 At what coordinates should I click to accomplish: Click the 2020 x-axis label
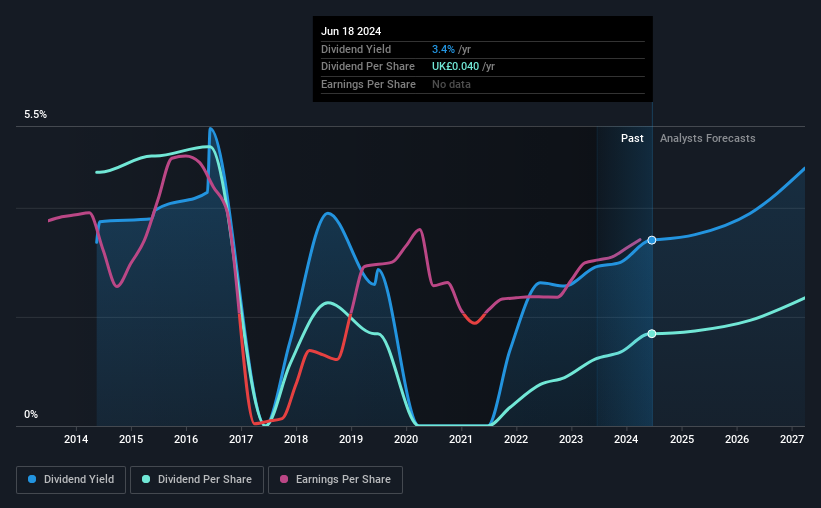click(406, 439)
